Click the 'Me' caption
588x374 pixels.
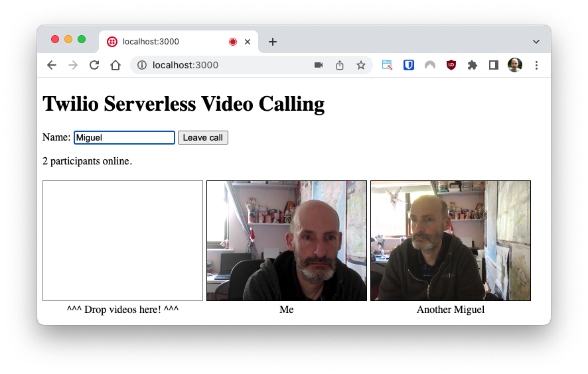click(287, 310)
